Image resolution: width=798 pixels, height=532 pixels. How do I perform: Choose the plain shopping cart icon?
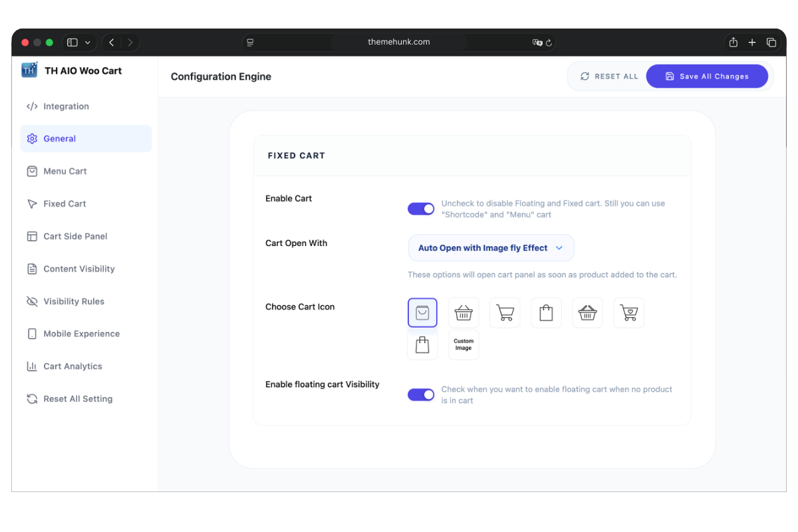[505, 313]
